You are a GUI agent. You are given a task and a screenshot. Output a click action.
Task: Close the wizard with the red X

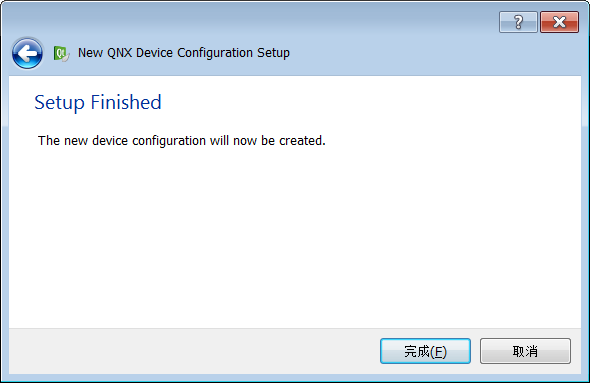click(x=560, y=22)
